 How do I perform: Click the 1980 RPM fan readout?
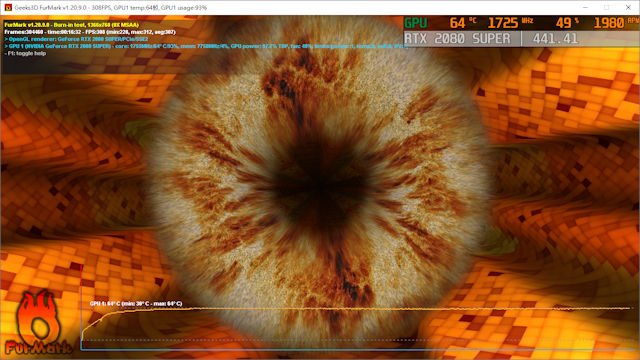tap(616, 23)
